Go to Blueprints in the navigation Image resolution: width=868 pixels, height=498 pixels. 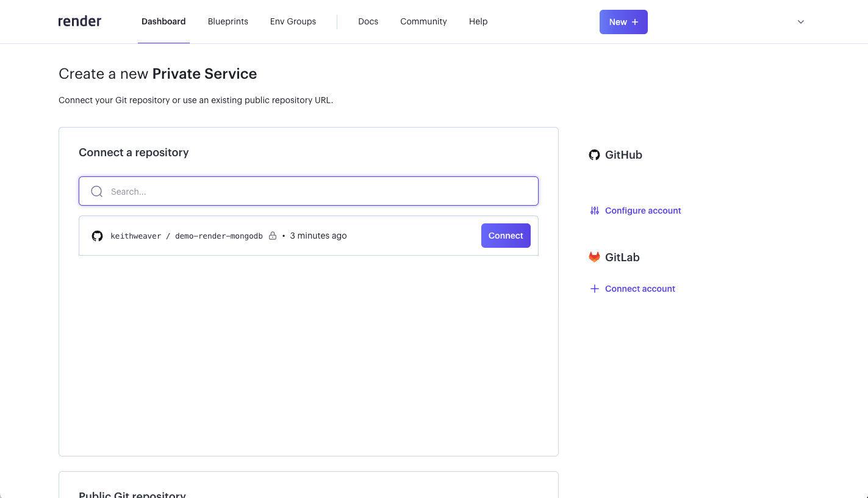tap(228, 21)
